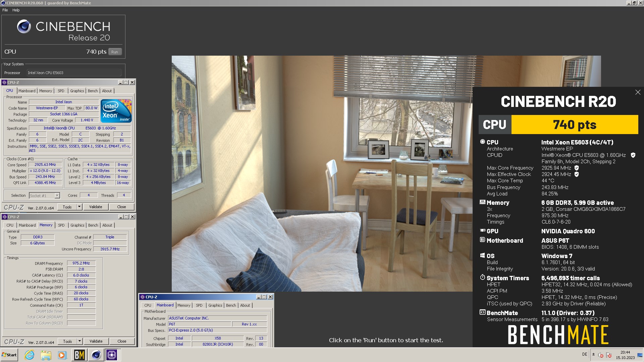
Task: Click the BenchMate logo at panel bottom
Action: pos(558,335)
